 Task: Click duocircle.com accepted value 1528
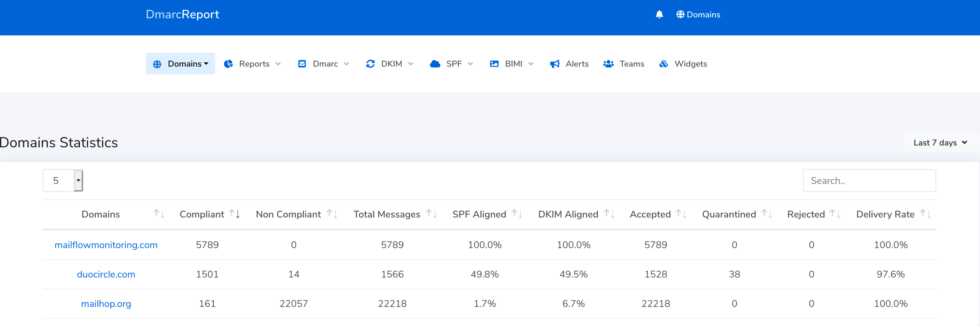click(656, 274)
